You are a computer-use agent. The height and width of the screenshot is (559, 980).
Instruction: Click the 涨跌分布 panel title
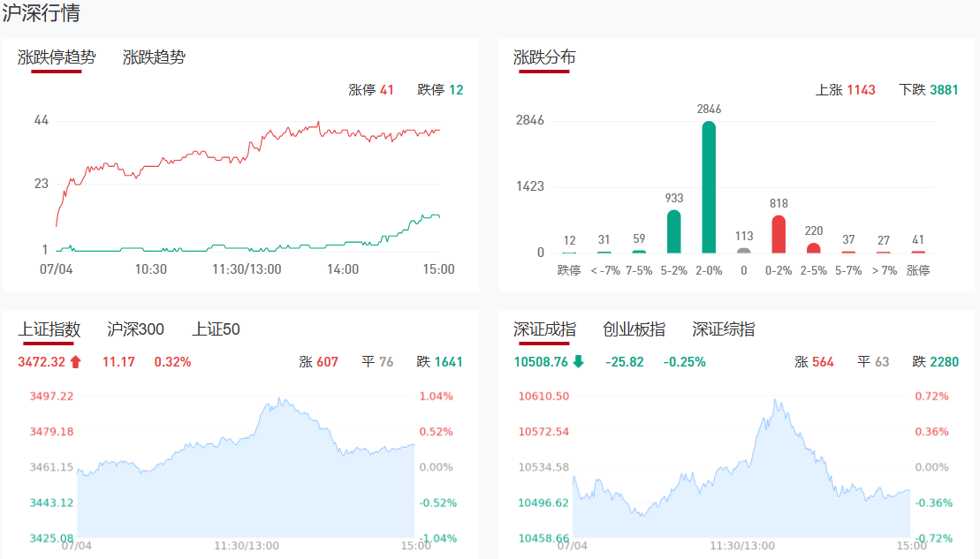(544, 57)
